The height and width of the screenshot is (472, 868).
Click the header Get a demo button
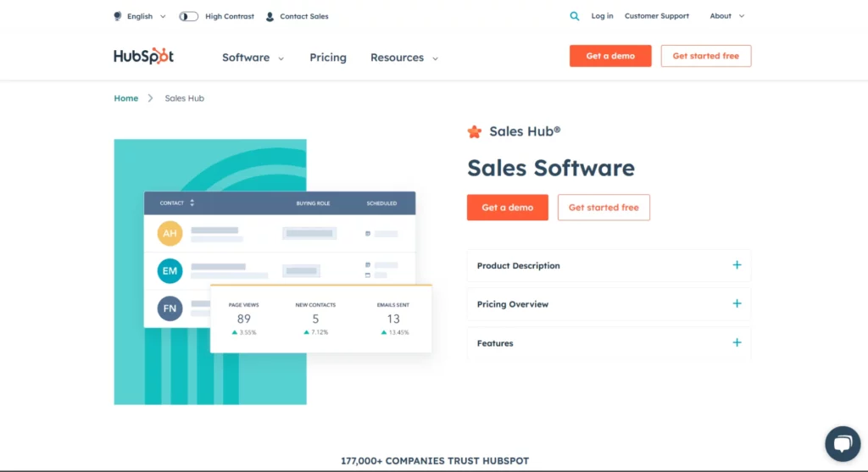pos(610,56)
